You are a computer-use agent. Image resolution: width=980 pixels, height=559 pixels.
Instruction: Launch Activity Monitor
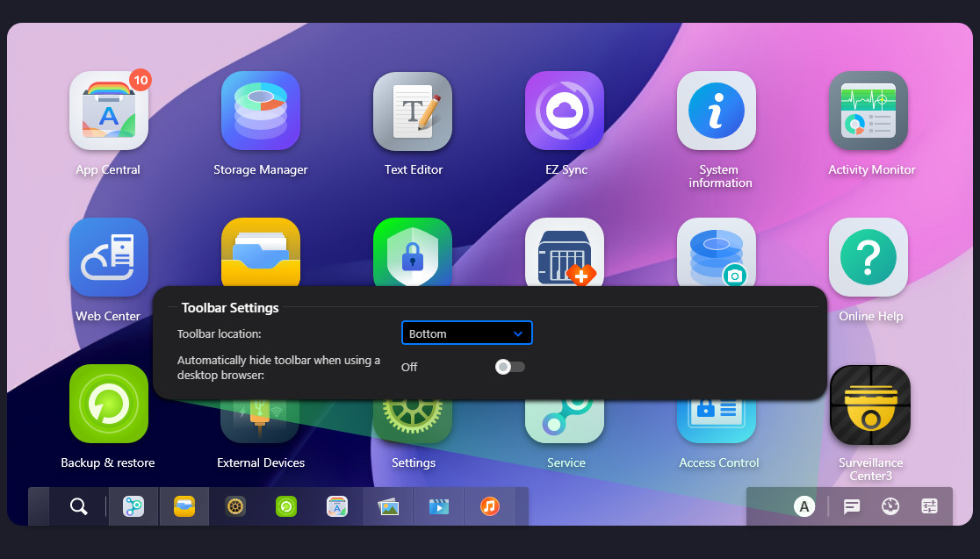868,111
